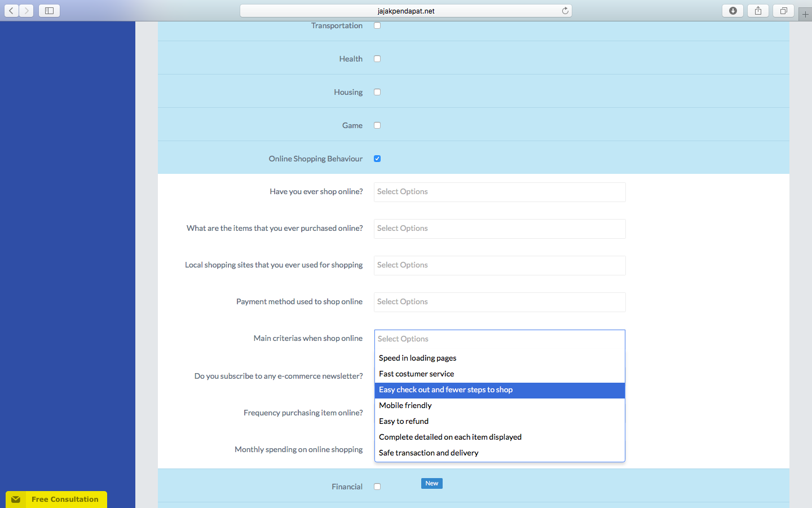The height and width of the screenshot is (508, 812).
Task: Click the New badge beside Financial
Action: click(432, 483)
